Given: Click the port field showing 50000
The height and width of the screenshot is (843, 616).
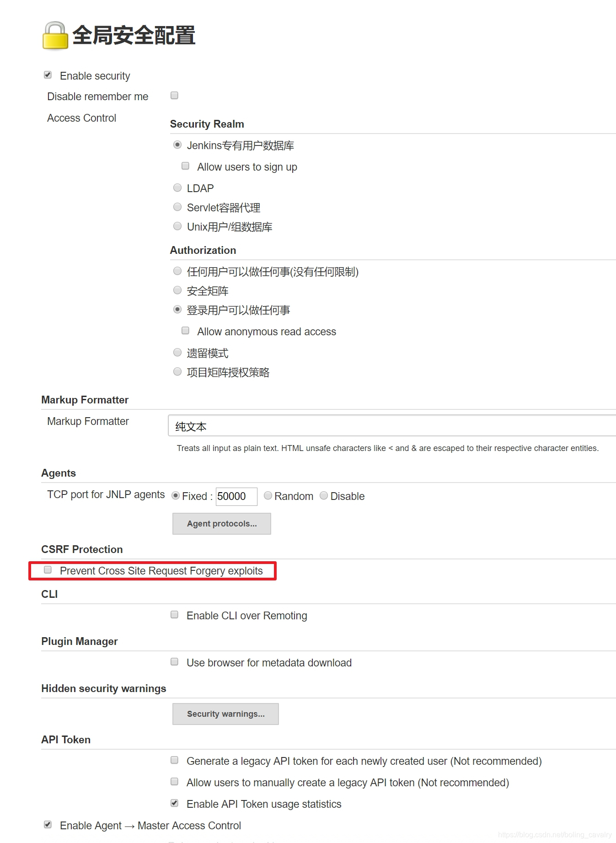Looking at the screenshot, I should pyautogui.click(x=236, y=496).
